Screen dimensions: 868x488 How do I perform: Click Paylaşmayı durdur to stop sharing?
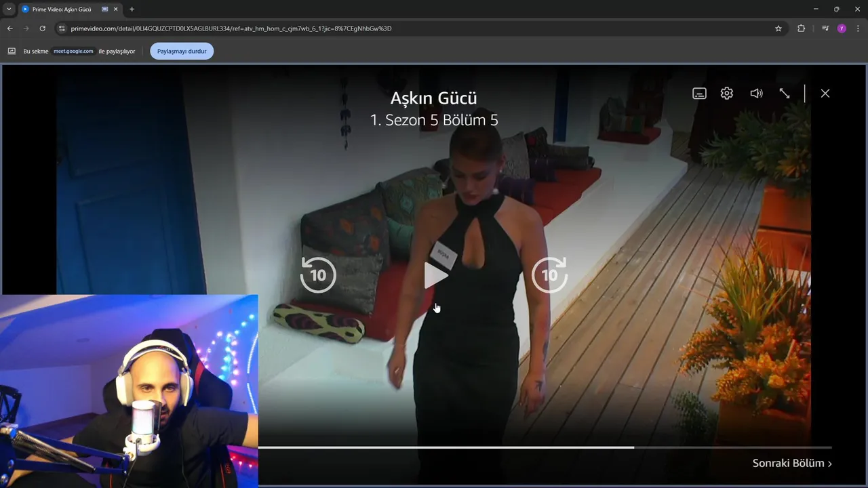[x=182, y=52]
